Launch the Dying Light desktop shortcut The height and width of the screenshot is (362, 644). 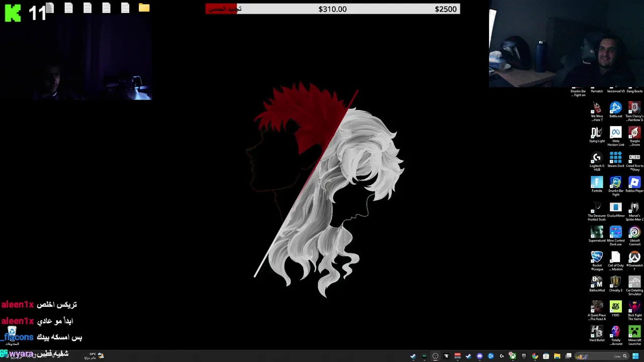(x=597, y=135)
